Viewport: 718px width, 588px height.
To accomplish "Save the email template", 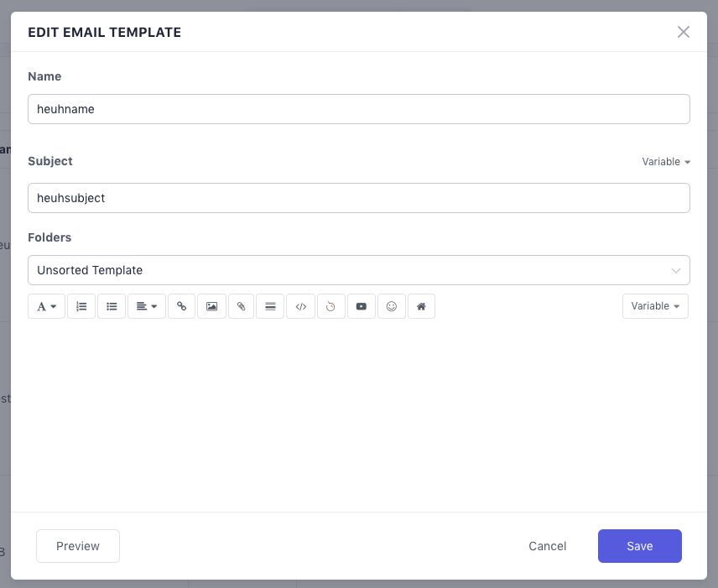I will click(639, 546).
